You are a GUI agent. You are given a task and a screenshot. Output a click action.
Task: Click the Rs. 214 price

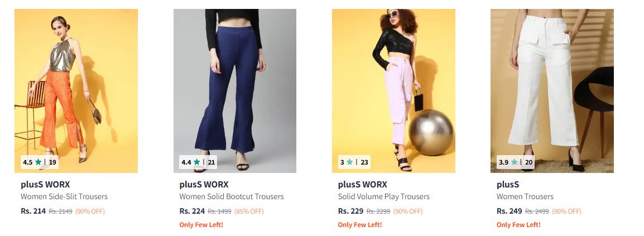click(x=33, y=211)
